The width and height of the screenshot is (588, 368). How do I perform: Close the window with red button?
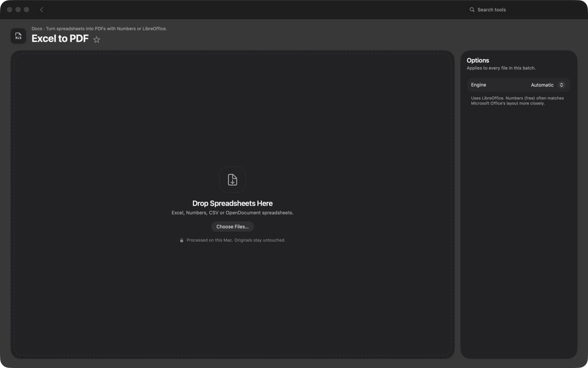(10, 10)
